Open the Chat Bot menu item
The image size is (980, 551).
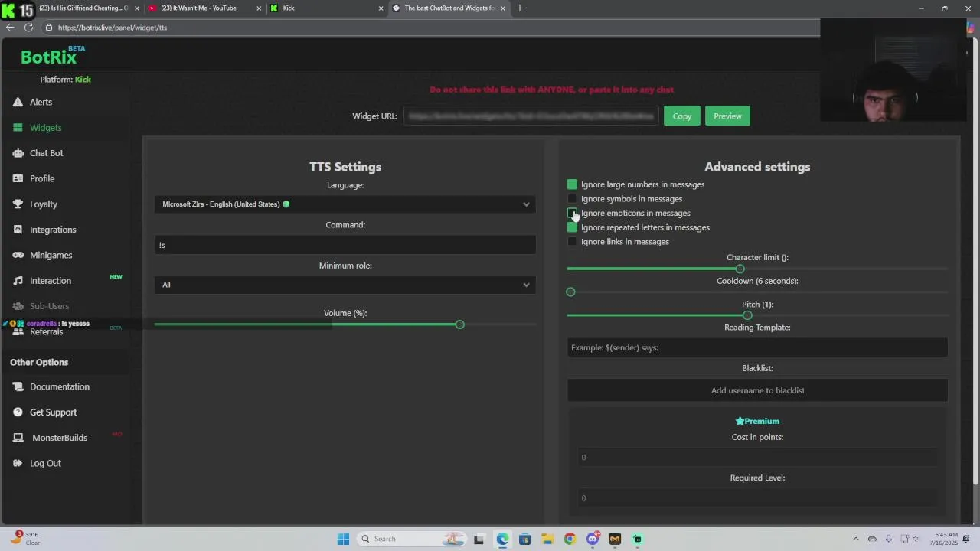(47, 153)
